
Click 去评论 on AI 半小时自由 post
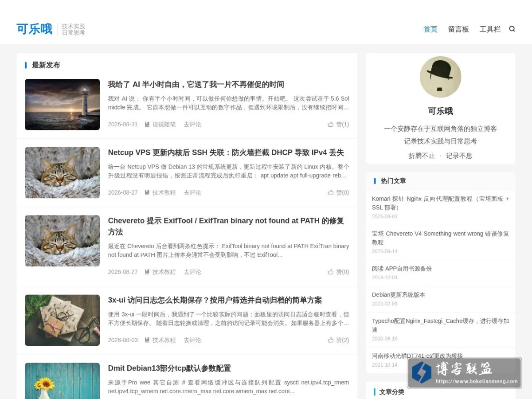coord(192,125)
